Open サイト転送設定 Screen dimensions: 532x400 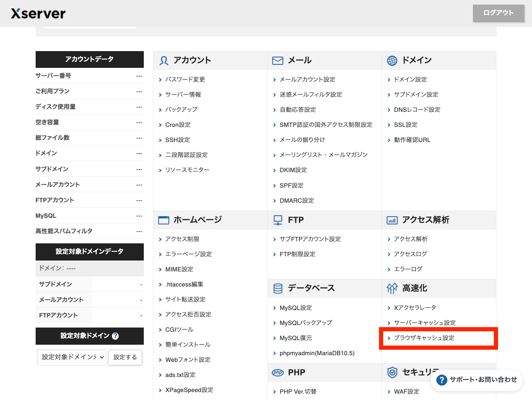point(185,299)
